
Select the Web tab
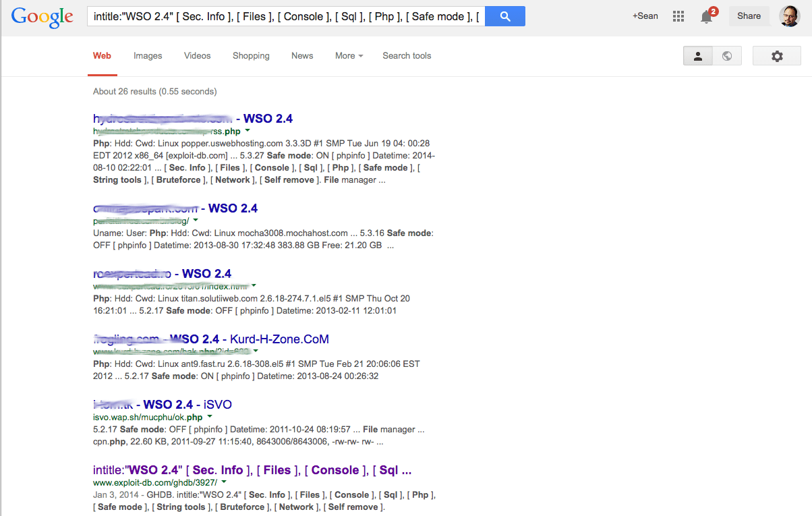pyautogui.click(x=102, y=56)
